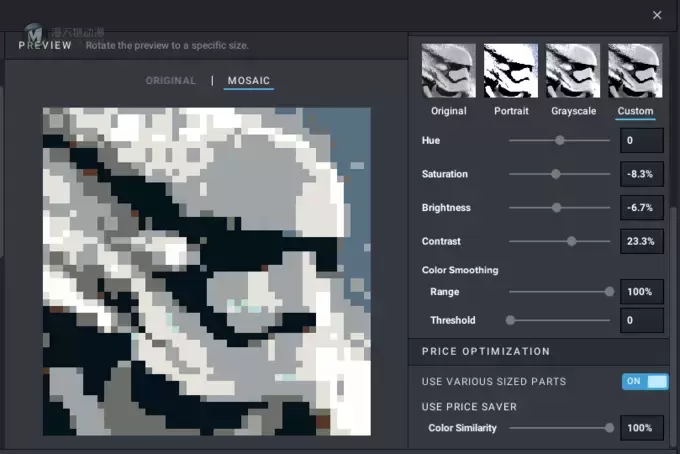680x454 pixels.
Task: Toggle the Use Various Sized Parts switch
Action: point(645,382)
